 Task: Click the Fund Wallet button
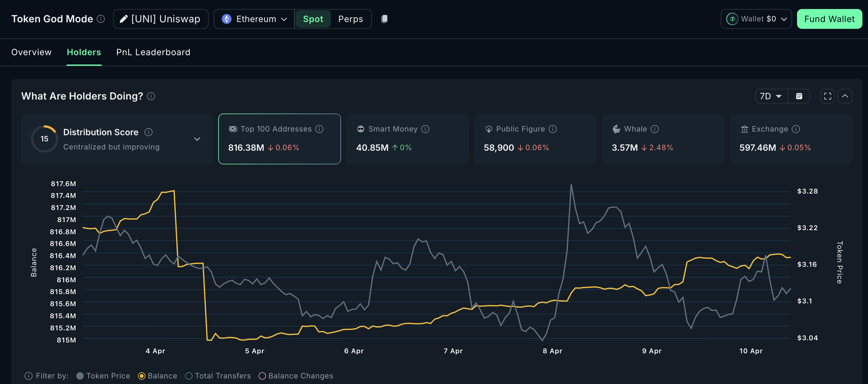[829, 19]
